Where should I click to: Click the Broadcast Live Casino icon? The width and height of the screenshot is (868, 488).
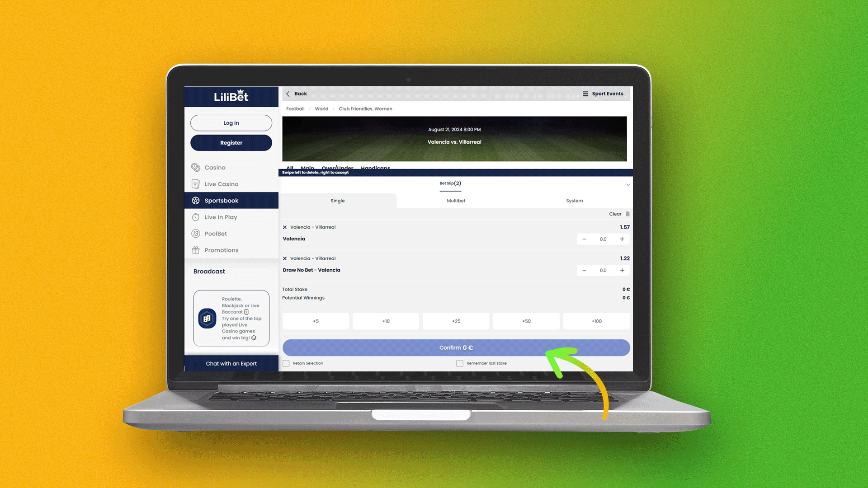[x=208, y=318]
